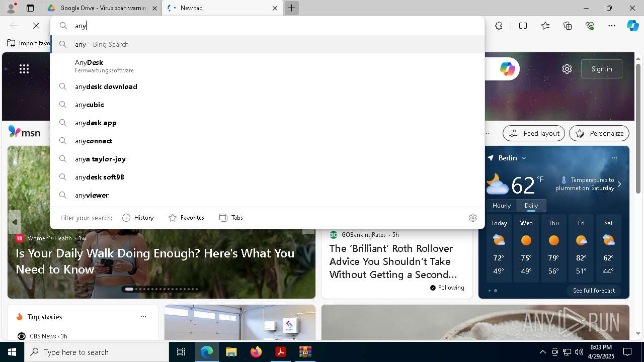Click the Copilot logo in search box

[x=507, y=69]
